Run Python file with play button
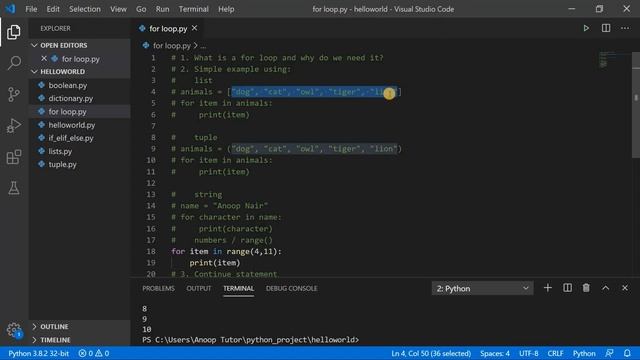This screenshot has height=360, width=640. [x=586, y=28]
